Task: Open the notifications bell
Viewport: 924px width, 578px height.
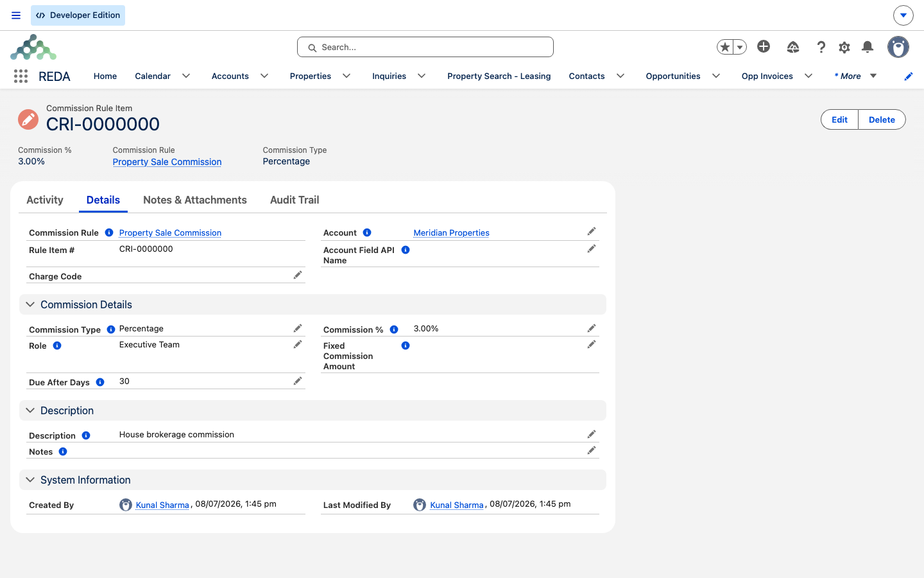Action: point(868,47)
